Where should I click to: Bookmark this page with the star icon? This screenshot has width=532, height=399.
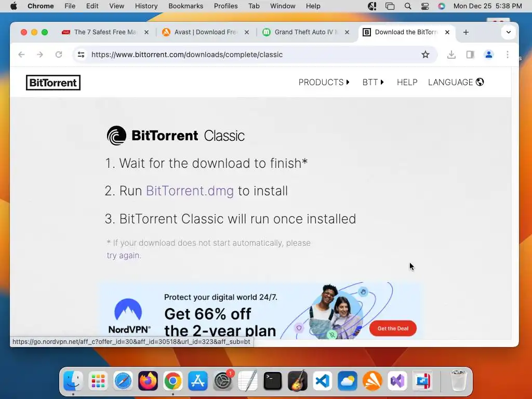point(425,55)
